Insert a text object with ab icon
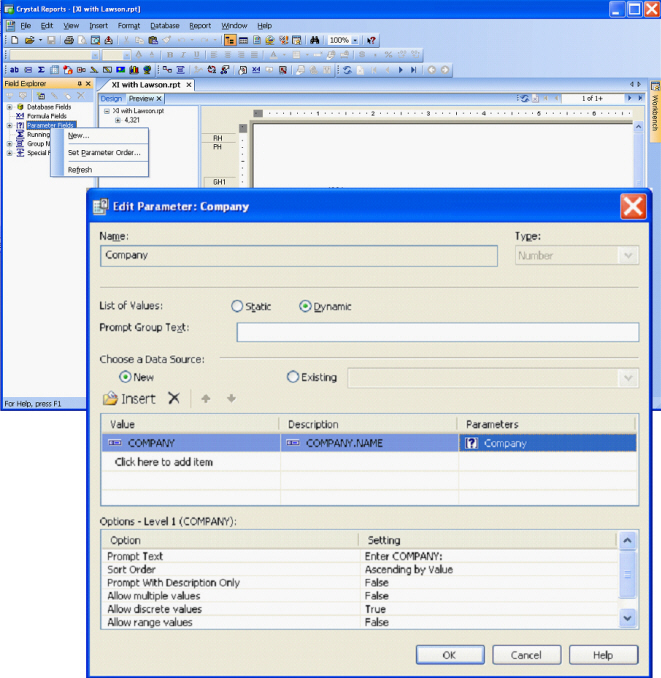 point(14,70)
